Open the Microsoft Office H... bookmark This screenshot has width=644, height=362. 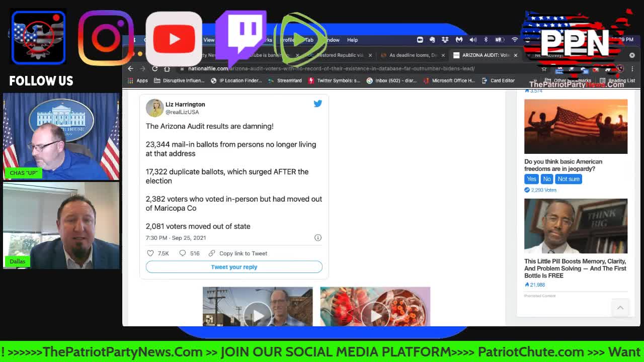449,80
